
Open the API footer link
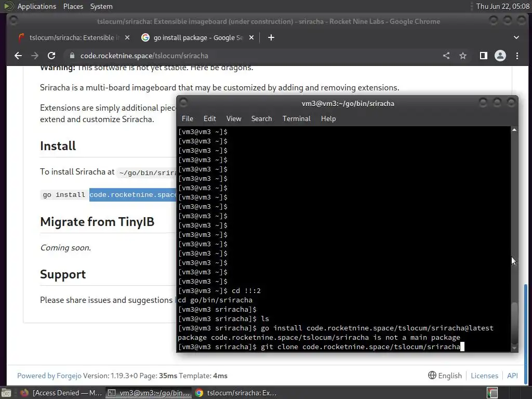click(512, 376)
